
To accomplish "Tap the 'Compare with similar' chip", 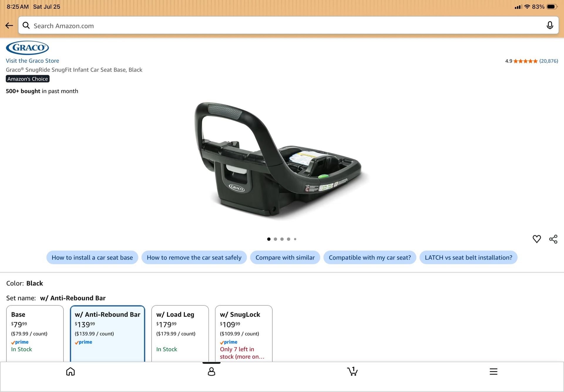I will [x=285, y=258].
